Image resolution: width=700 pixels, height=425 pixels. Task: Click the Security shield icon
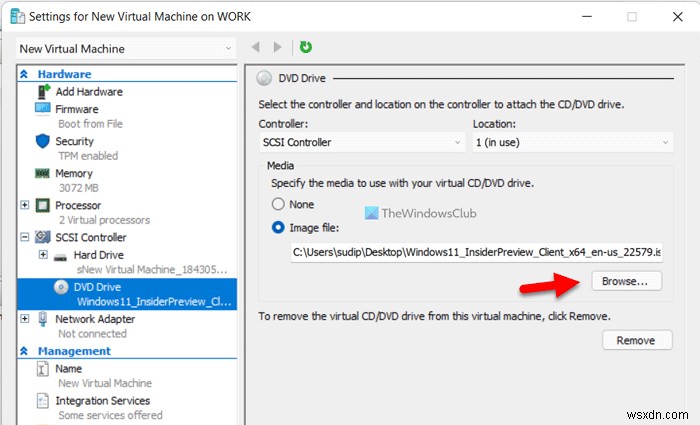[42, 141]
